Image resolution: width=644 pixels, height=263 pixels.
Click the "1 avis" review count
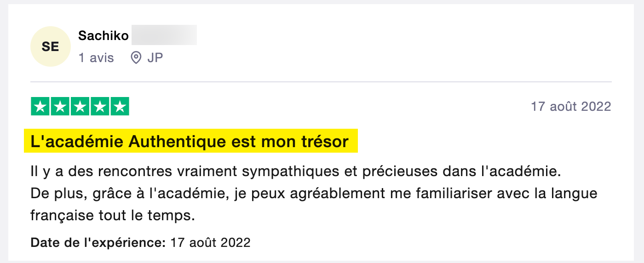[x=96, y=58]
